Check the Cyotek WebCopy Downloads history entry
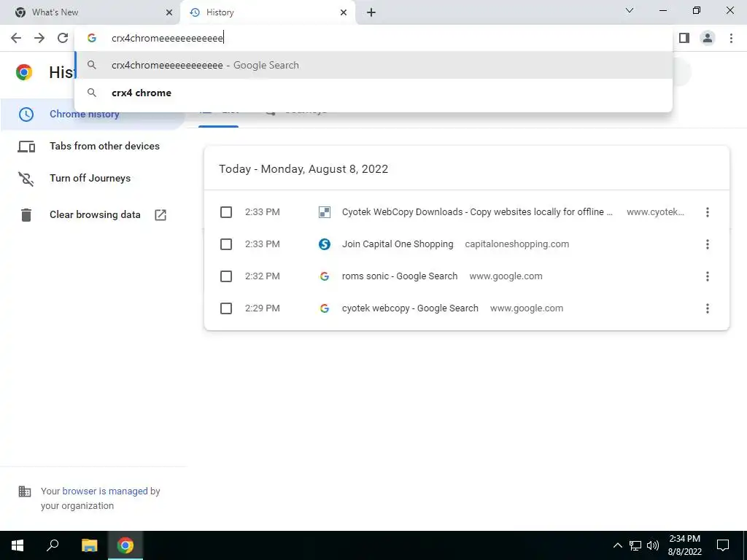 pos(226,212)
